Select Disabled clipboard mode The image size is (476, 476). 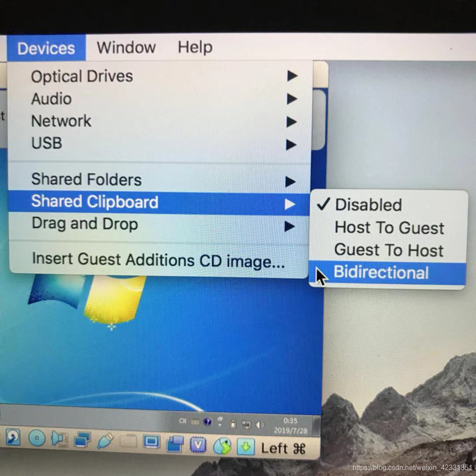pyautogui.click(x=389, y=205)
